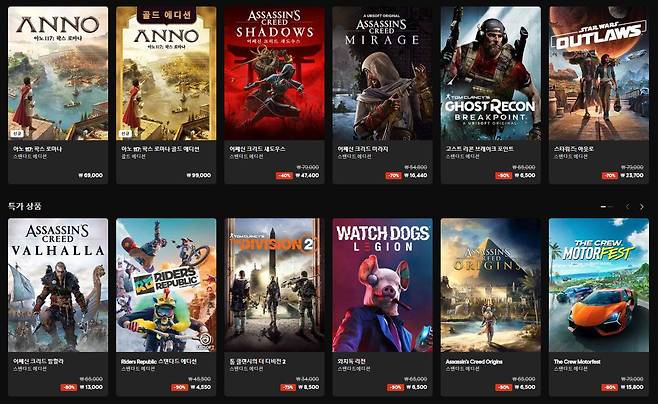Go to next featured products carousel page
The height and width of the screenshot is (404, 658).
coord(642,206)
